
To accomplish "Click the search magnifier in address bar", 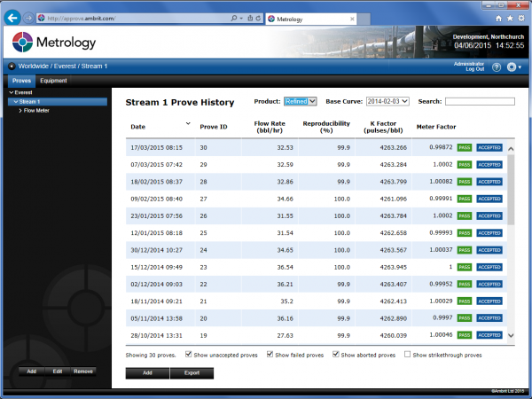I will coord(234,19).
